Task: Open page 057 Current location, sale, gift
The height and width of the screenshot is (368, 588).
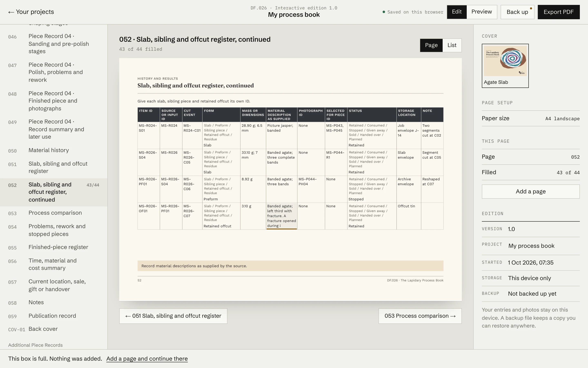Action: click(54, 285)
